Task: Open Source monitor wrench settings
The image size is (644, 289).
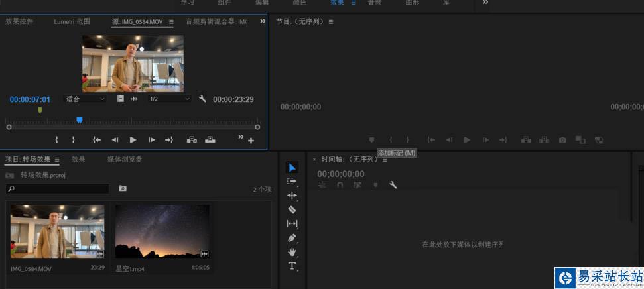Action: click(x=202, y=99)
